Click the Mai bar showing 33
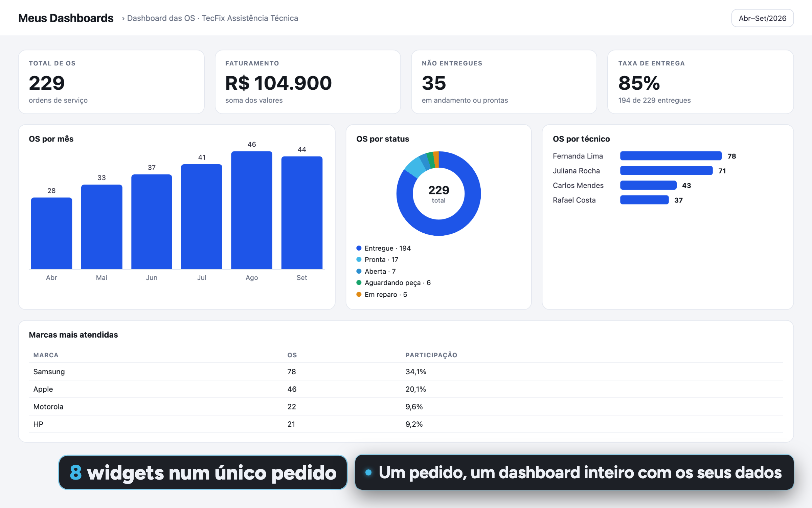The width and height of the screenshot is (812, 508). (101, 227)
